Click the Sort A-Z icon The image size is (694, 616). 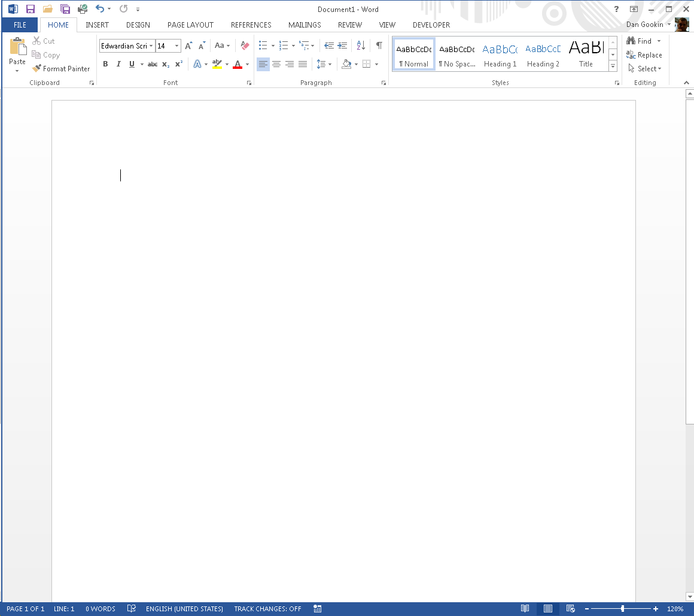361,45
